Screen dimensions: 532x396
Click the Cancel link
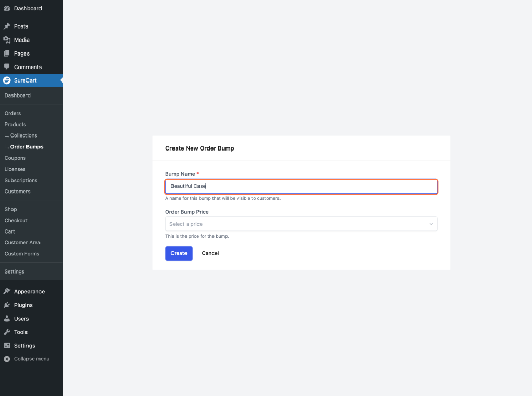pyautogui.click(x=210, y=253)
